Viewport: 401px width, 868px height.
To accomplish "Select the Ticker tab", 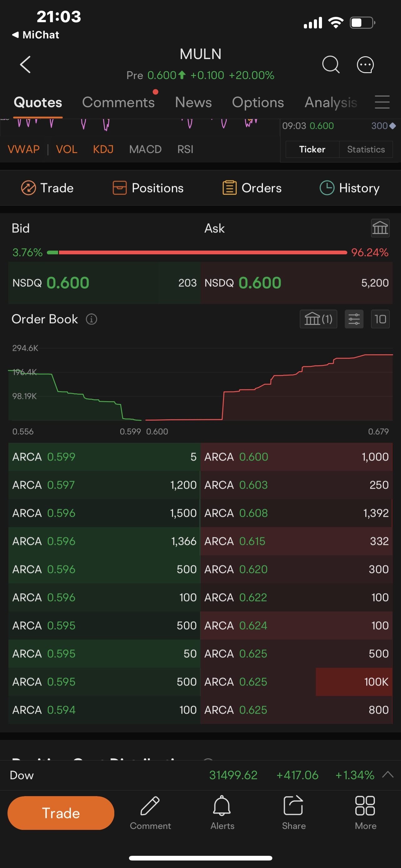I will click(312, 149).
